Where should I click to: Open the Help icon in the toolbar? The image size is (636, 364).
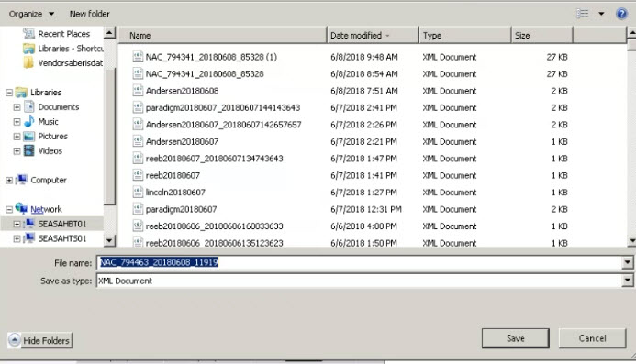(x=621, y=14)
